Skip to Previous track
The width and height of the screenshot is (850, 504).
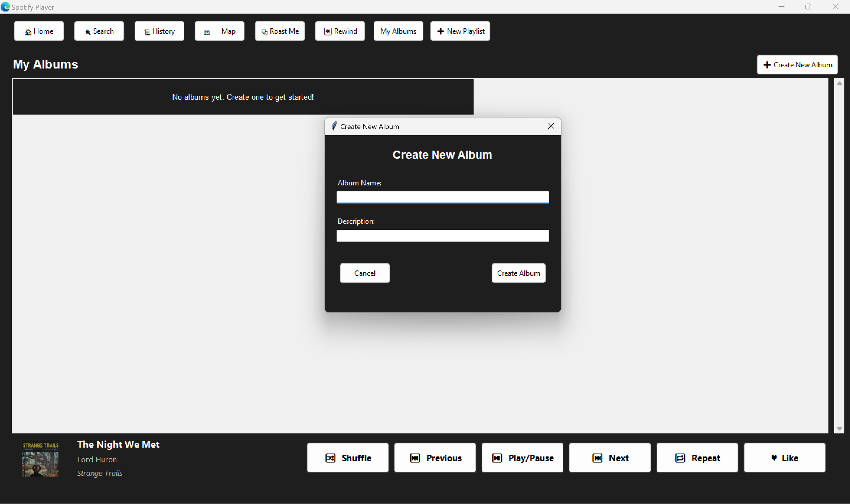(x=435, y=458)
